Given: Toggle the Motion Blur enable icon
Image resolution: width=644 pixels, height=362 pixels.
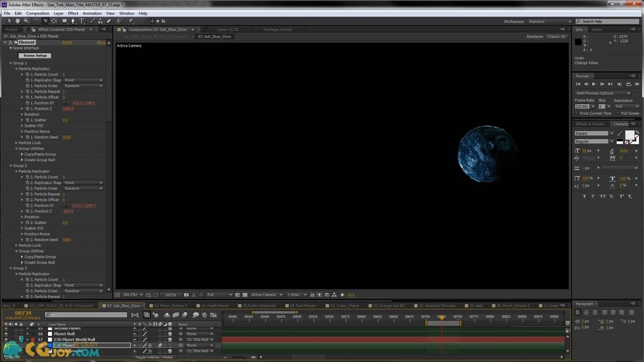Looking at the screenshot, I should (184, 315).
